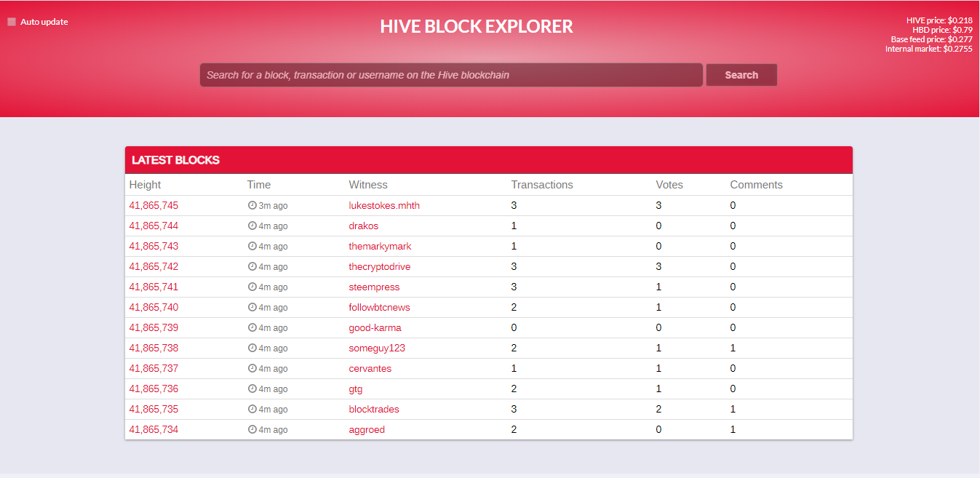Open block 41,865,745
The image size is (980, 478).
click(154, 205)
